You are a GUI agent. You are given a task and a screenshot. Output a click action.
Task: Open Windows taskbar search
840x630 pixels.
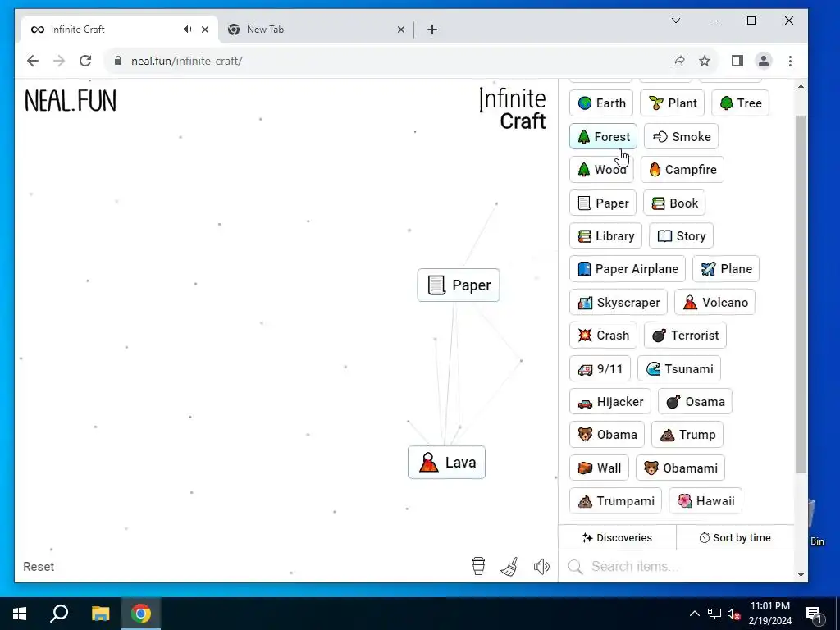point(59,614)
